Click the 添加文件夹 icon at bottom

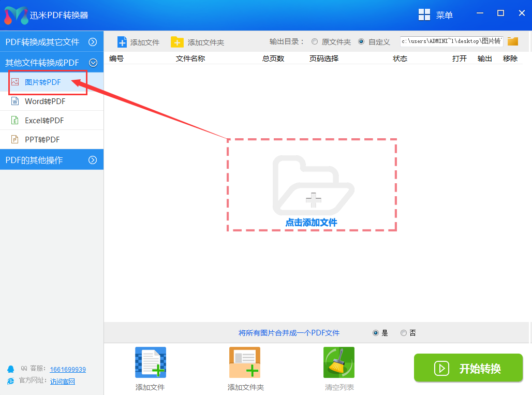244,362
